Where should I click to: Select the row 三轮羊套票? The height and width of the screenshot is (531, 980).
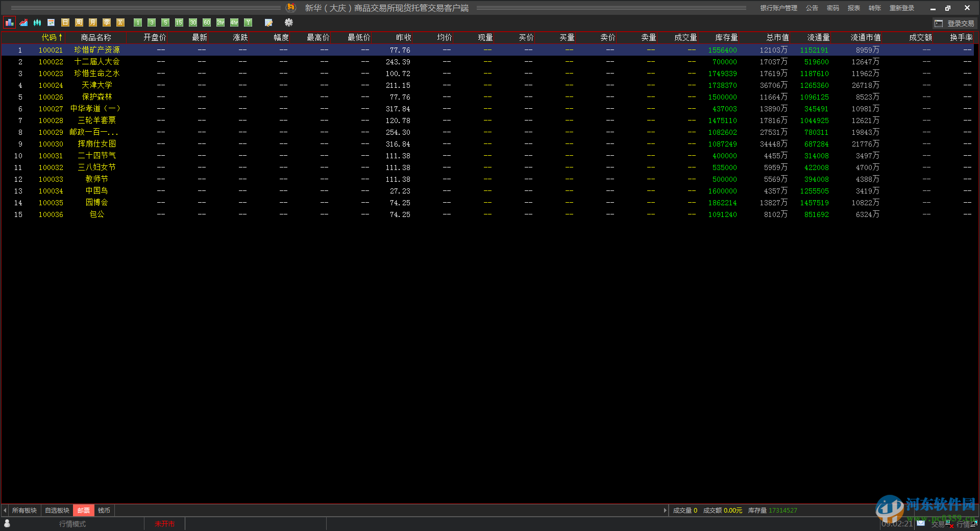[x=487, y=120]
